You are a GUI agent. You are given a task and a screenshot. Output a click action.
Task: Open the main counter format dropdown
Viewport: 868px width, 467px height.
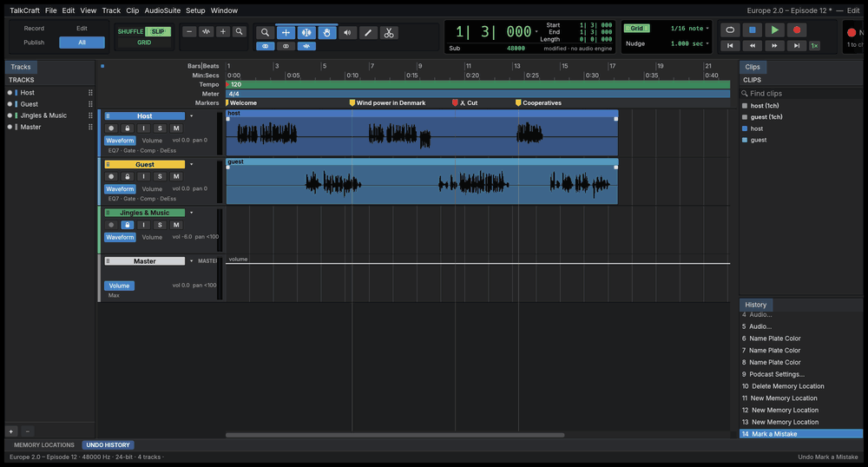pyautogui.click(x=536, y=31)
